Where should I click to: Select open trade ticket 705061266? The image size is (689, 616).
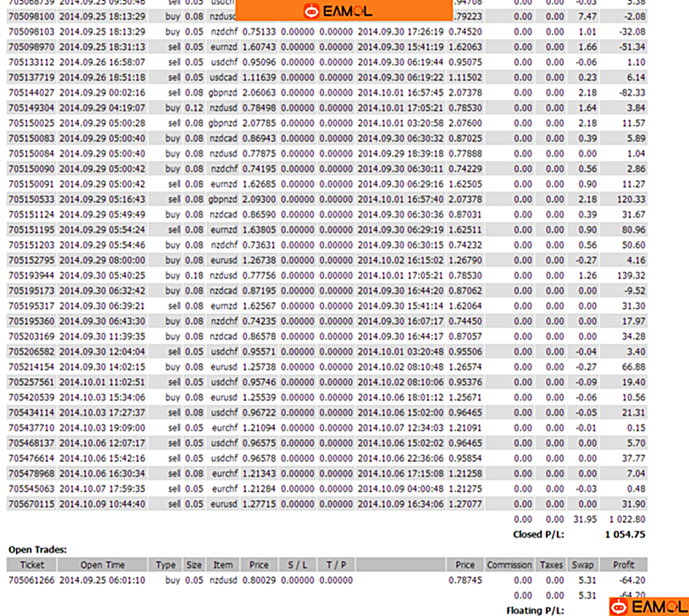pyautogui.click(x=31, y=580)
